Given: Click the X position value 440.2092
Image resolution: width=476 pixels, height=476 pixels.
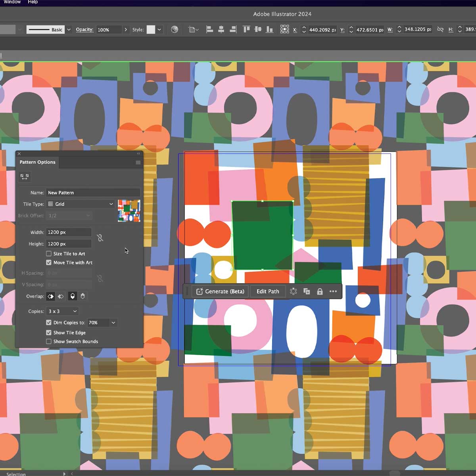Looking at the screenshot, I should [x=322, y=30].
